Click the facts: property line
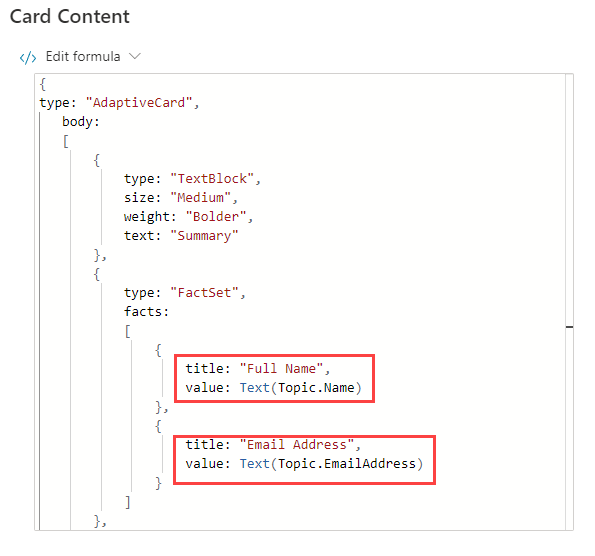The image size is (595, 556). click(146, 312)
